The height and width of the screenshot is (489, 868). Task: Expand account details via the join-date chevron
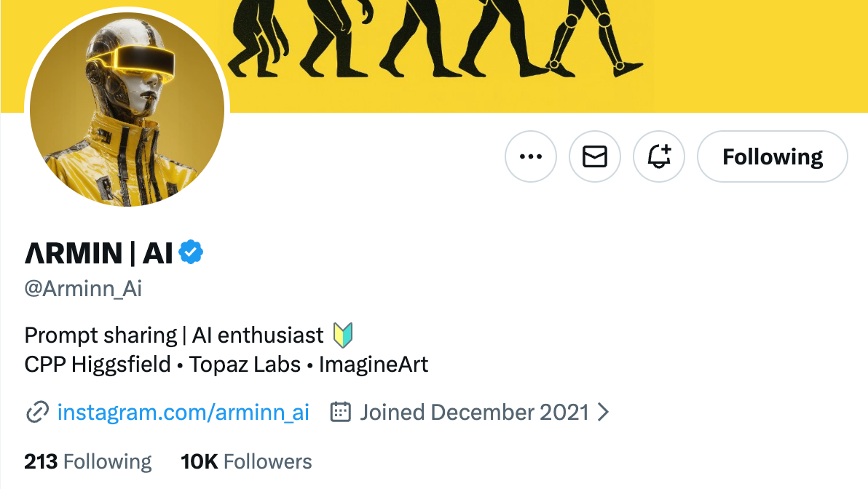pyautogui.click(x=603, y=413)
